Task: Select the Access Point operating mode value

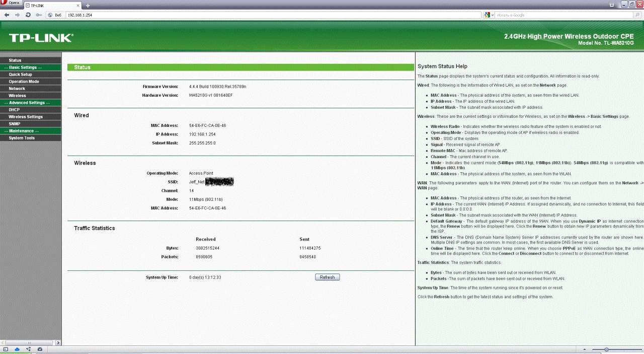Action: point(201,173)
